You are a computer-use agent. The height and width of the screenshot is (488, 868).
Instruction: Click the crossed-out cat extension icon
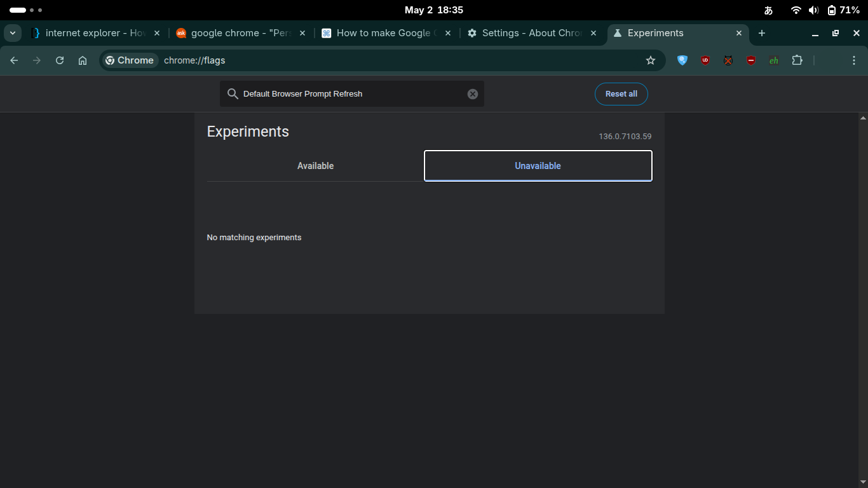(728, 60)
